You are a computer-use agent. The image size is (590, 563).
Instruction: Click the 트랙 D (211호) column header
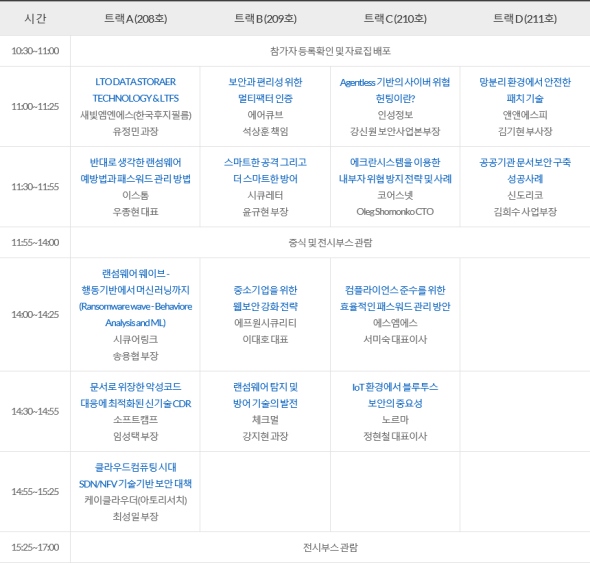coord(525,18)
